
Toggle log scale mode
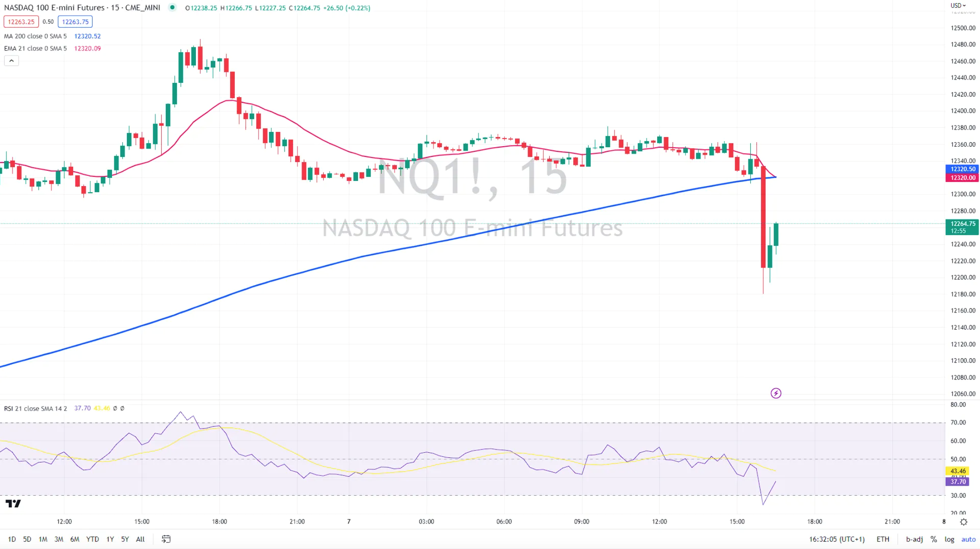click(x=949, y=539)
